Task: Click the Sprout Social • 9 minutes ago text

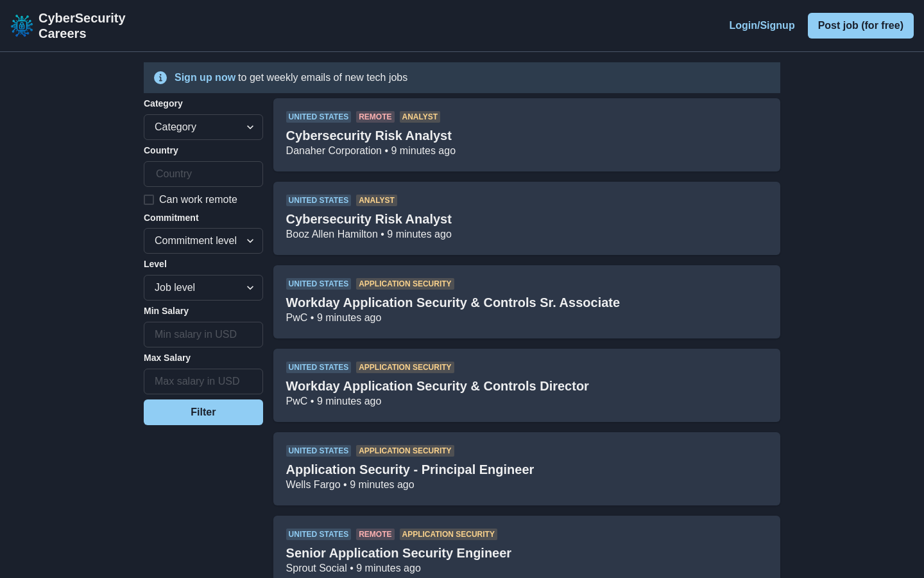Action: click(x=353, y=568)
